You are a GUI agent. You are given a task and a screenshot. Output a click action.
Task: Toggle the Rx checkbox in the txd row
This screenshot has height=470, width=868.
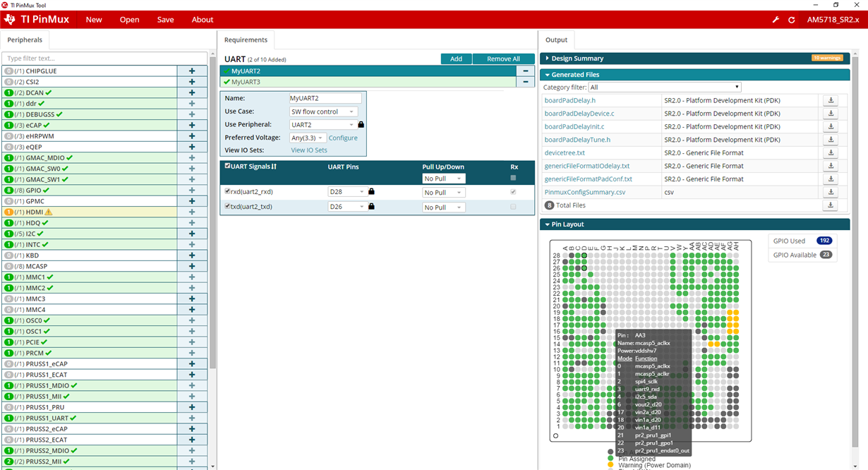[x=513, y=207]
